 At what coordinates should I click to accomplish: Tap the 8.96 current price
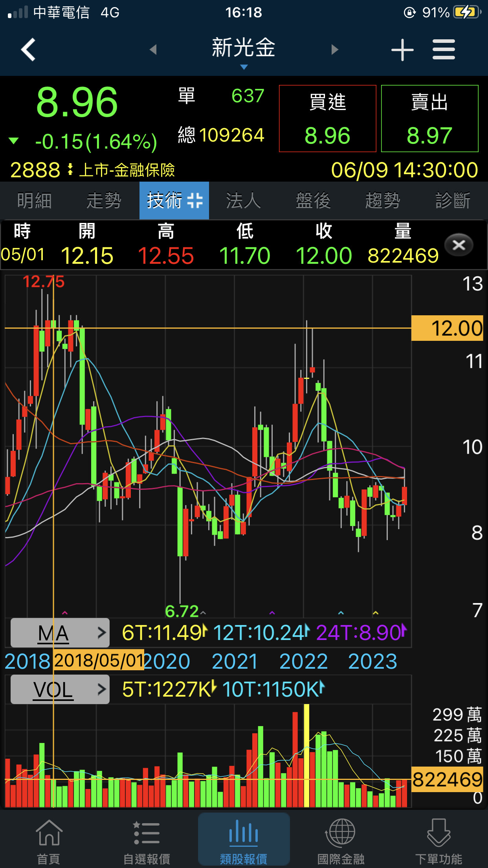(77, 103)
